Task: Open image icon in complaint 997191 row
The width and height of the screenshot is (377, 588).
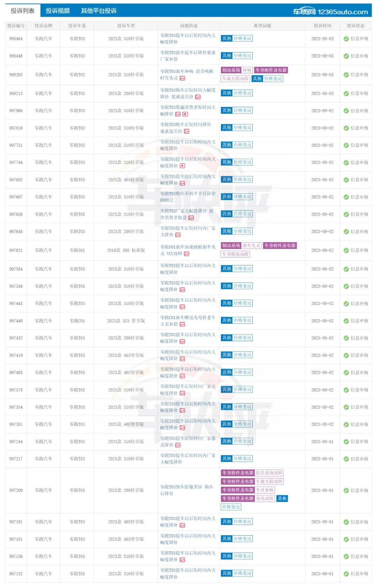Action: [182, 525]
